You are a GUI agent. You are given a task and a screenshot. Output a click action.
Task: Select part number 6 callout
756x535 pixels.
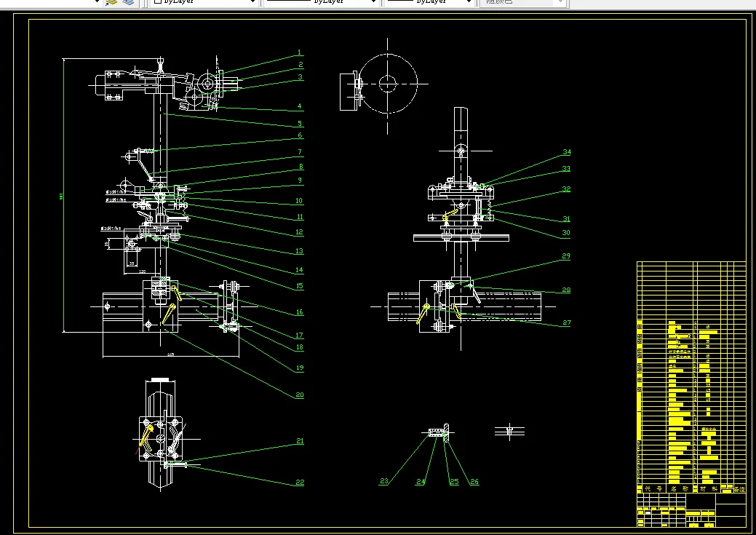(x=300, y=135)
